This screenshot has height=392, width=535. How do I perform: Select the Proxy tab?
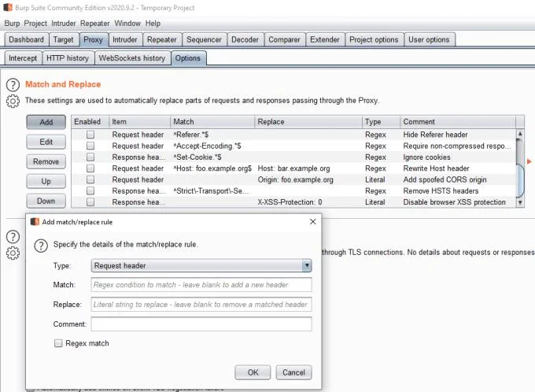[93, 39]
